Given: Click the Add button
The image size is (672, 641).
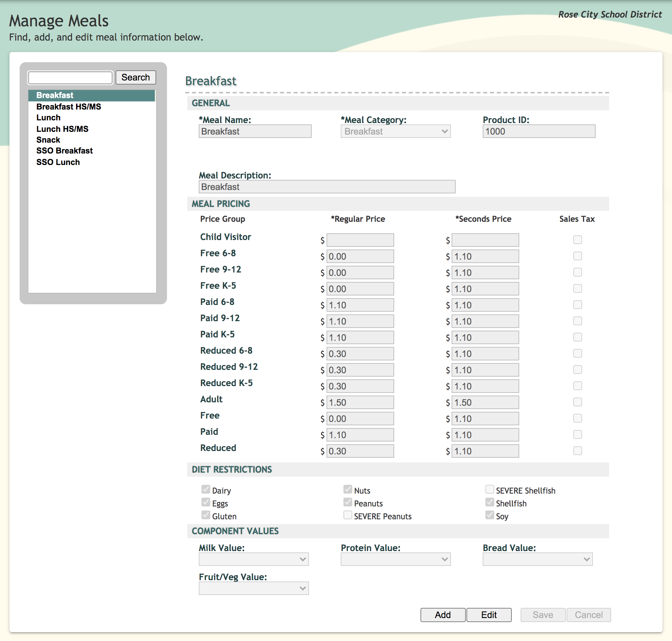Looking at the screenshot, I should (x=442, y=615).
